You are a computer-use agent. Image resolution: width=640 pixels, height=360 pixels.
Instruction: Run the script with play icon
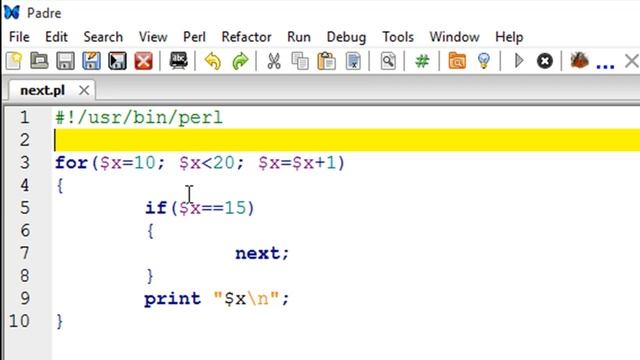519,61
